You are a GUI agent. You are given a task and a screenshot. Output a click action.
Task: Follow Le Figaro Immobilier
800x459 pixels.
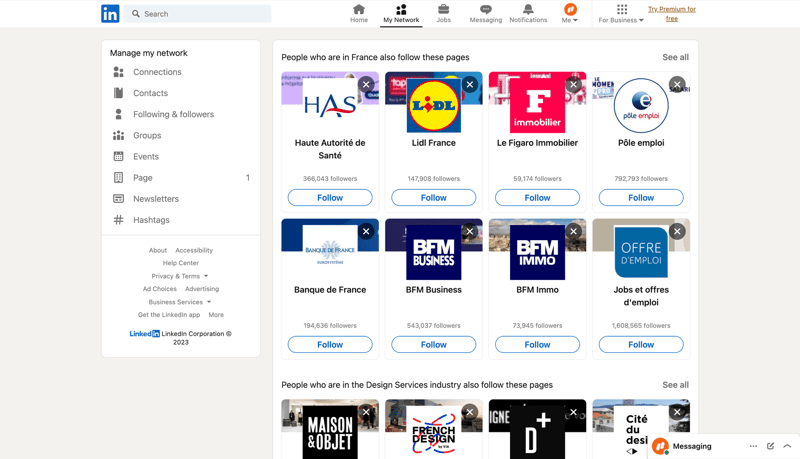click(x=537, y=197)
